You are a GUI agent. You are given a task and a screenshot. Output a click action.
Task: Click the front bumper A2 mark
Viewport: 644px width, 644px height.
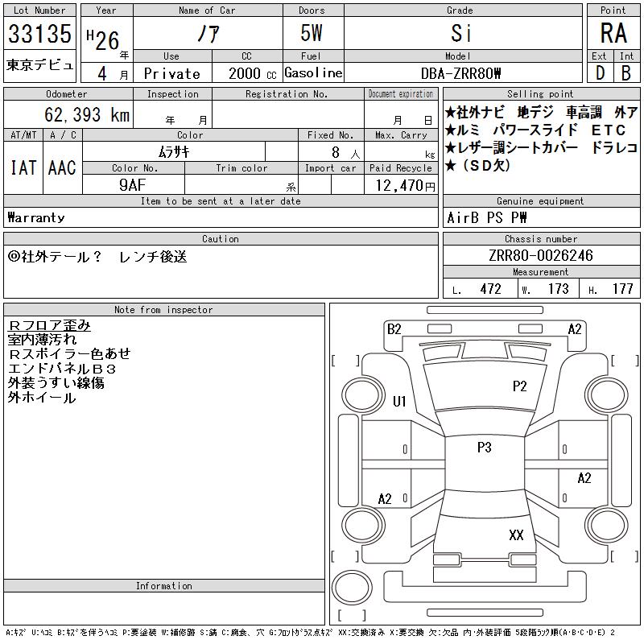(x=575, y=329)
